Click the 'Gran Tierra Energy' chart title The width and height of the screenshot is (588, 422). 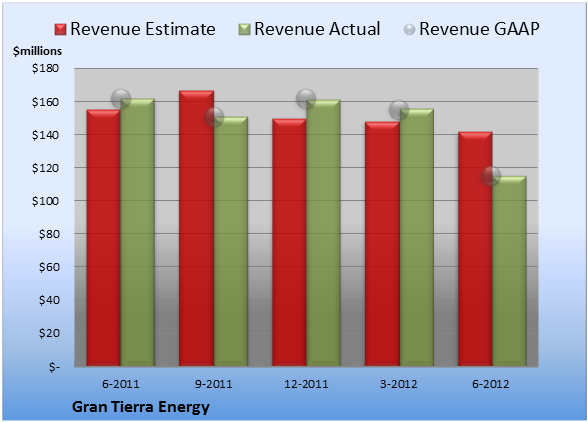(141, 407)
